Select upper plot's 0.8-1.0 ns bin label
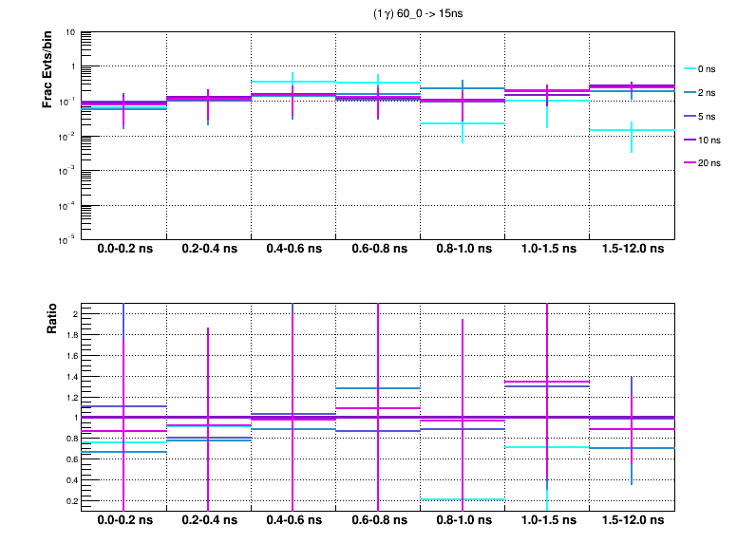The height and width of the screenshot is (543, 756). coord(463,250)
